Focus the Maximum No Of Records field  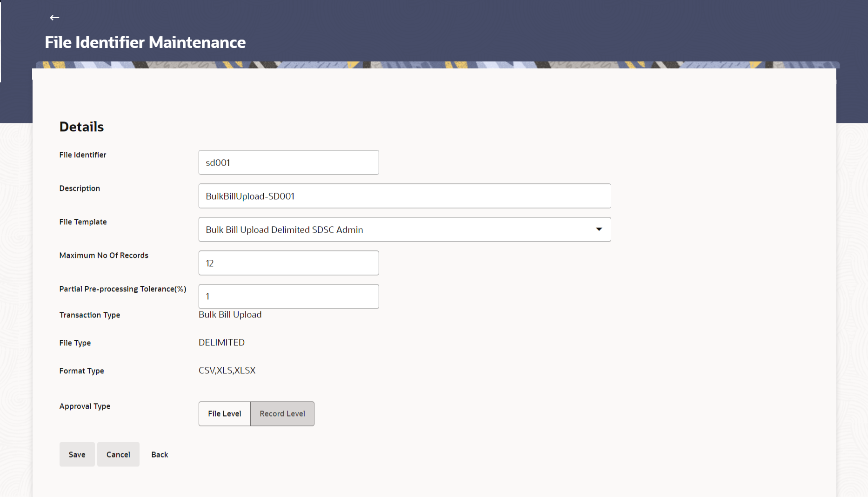click(289, 263)
